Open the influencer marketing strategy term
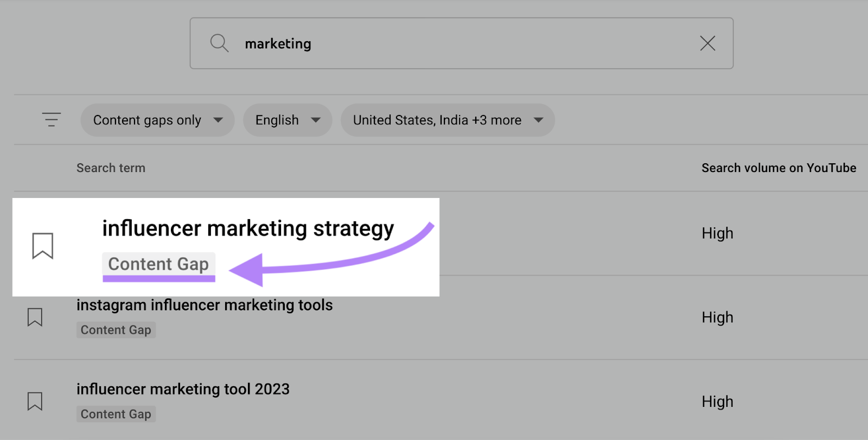The width and height of the screenshot is (868, 440). (x=248, y=228)
